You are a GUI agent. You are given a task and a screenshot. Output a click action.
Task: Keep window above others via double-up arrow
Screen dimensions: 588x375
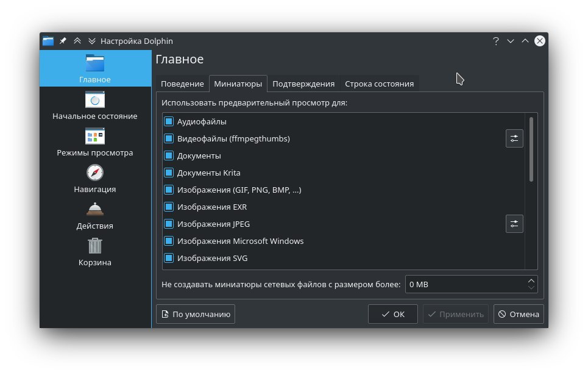pyautogui.click(x=77, y=41)
